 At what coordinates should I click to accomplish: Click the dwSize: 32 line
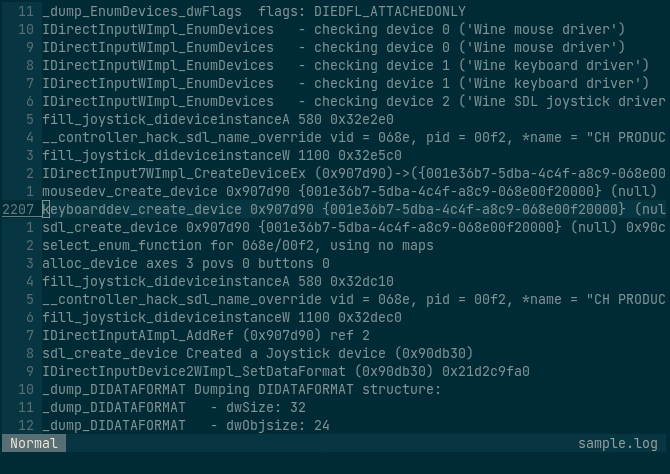point(174,407)
